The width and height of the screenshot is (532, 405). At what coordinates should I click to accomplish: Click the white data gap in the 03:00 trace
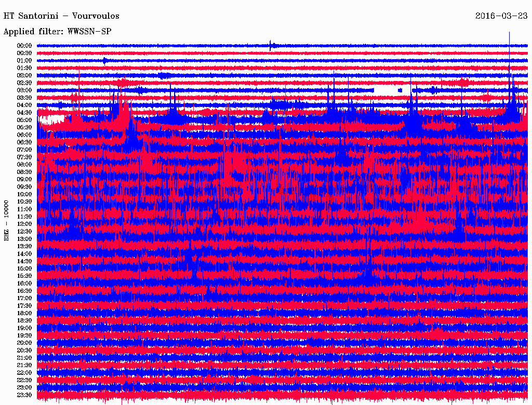(386, 90)
